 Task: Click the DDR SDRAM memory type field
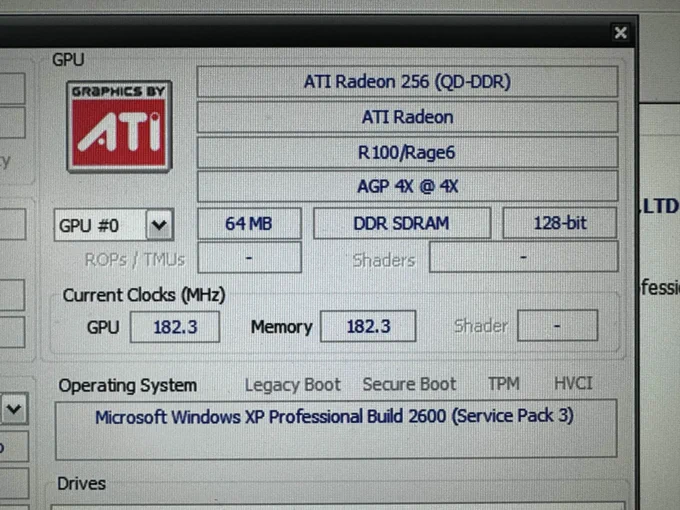click(x=402, y=223)
